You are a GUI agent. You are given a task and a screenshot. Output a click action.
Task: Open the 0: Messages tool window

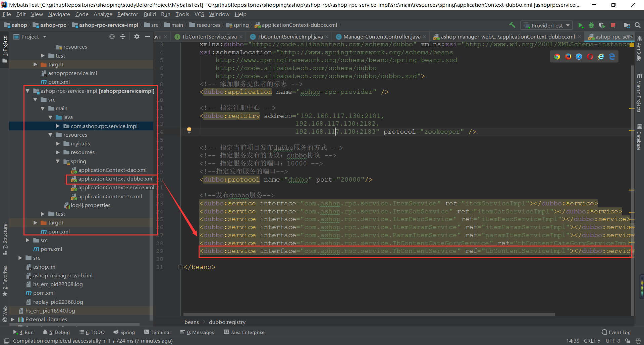[197, 332]
